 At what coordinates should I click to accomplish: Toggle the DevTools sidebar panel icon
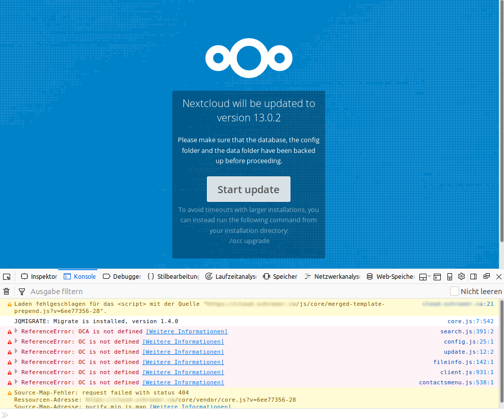[x=473, y=276]
